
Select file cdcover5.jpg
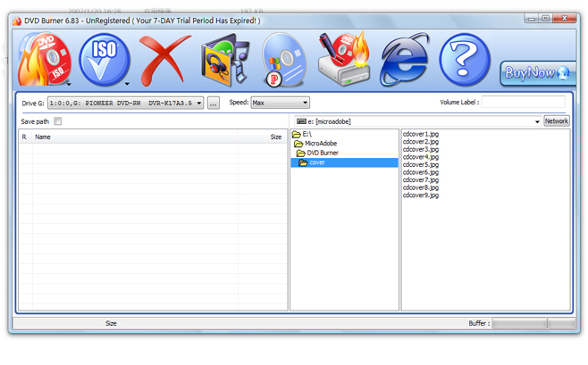point(420,165)
